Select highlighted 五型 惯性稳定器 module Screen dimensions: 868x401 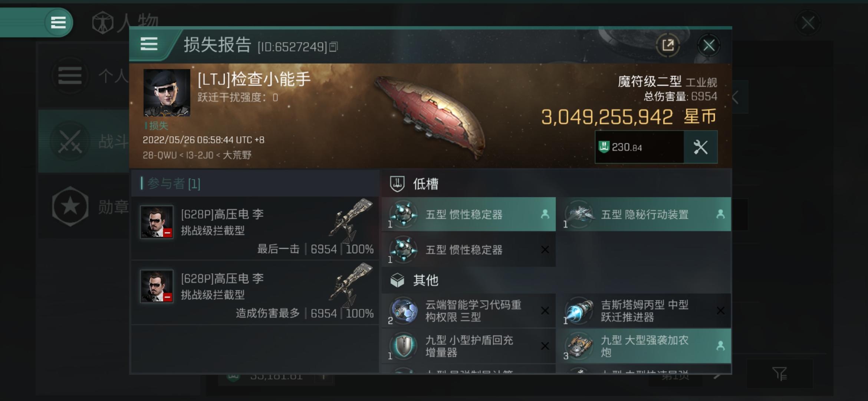[469, 214]
